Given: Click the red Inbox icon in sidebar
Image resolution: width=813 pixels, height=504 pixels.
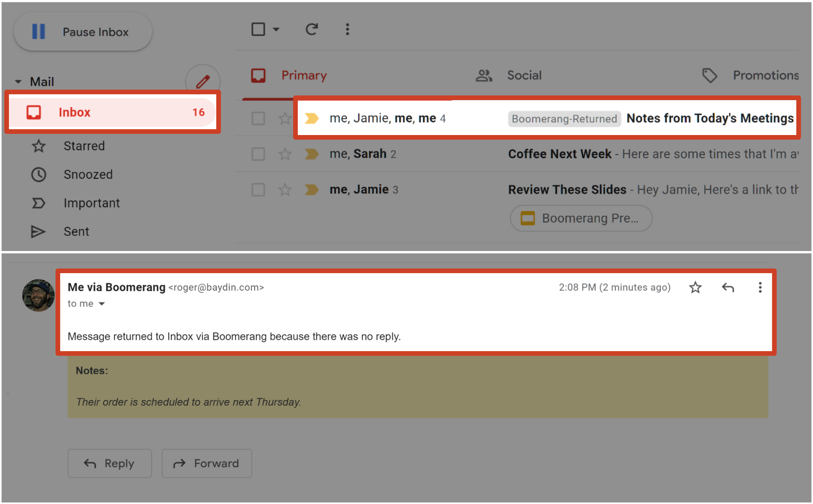Looking at the screenshot, I should pos(34,112).
